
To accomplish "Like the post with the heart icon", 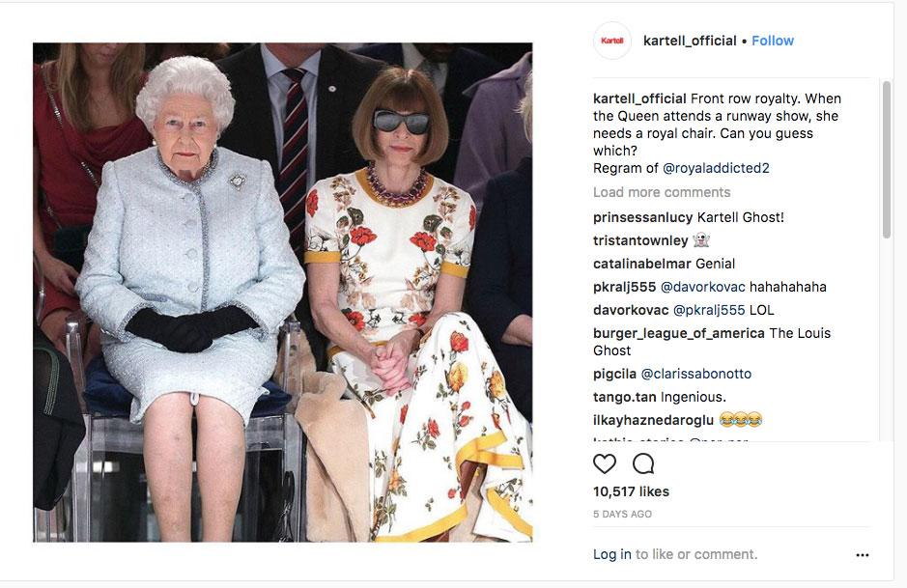I will point(605,463).
